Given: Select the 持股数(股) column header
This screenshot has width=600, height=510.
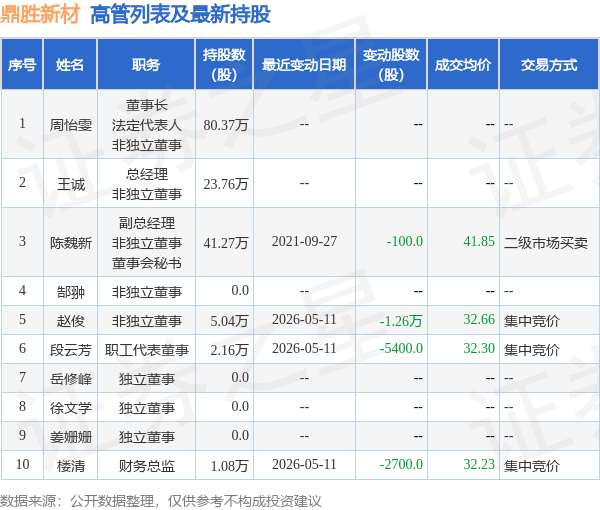Looking at the screenshot, I should tap(224, 64).
